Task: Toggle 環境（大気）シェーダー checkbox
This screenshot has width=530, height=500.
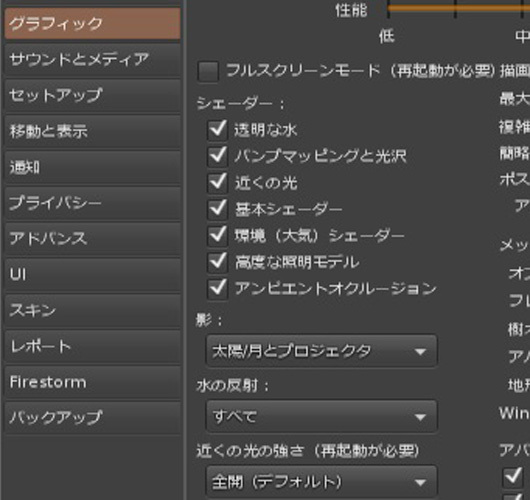Action: 217,235
